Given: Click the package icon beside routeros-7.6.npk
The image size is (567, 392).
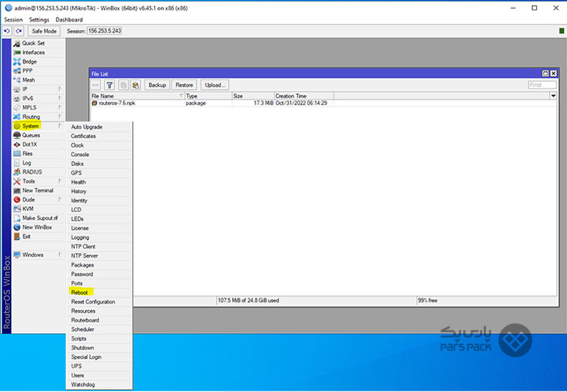Looking at the screenshot, I should pos(94,103).
